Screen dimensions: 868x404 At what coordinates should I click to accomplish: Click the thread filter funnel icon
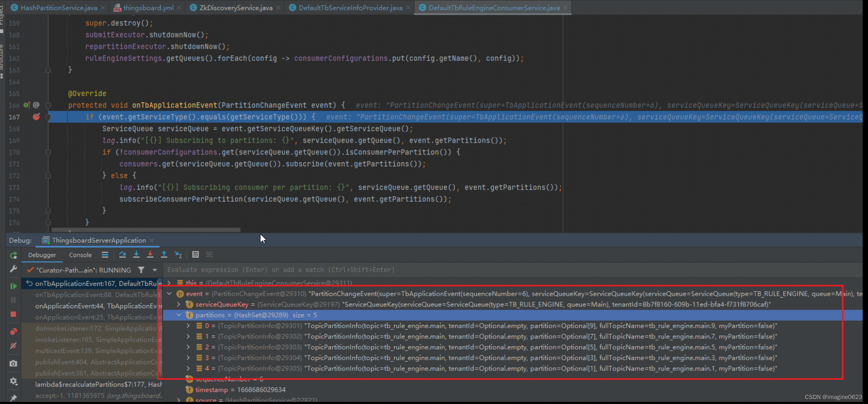[141, 270]
